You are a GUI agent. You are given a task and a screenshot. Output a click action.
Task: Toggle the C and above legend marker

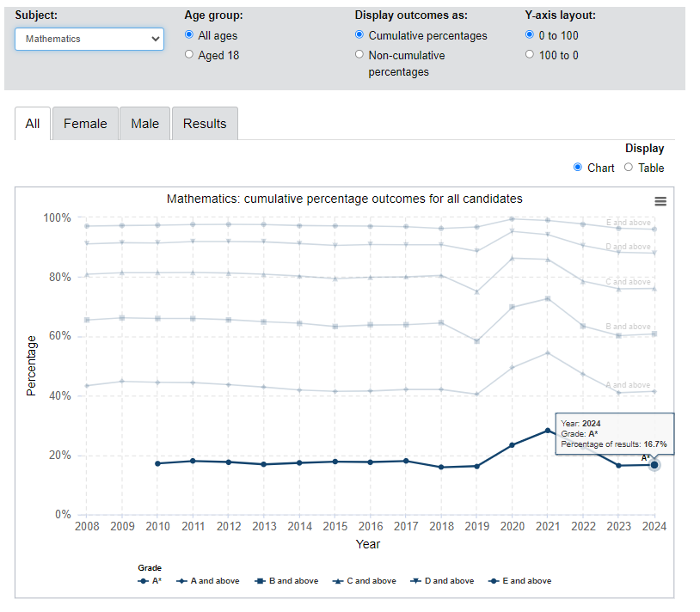[x=338, y=581]
